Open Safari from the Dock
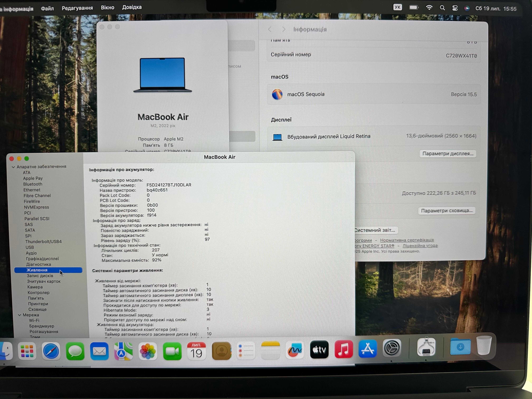The height and width of the screenshot is (399, 532). (x=51, y=351)
